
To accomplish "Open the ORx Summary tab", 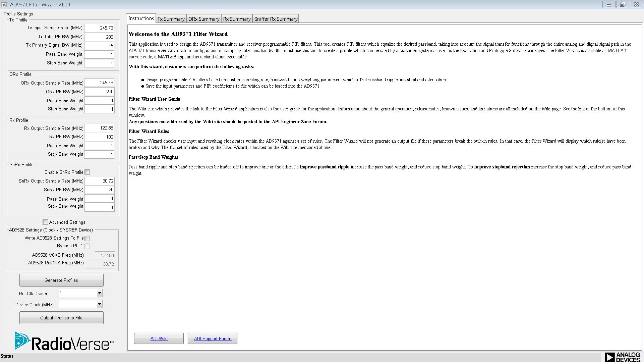I will pyautogui.click(x=204, y=19).
